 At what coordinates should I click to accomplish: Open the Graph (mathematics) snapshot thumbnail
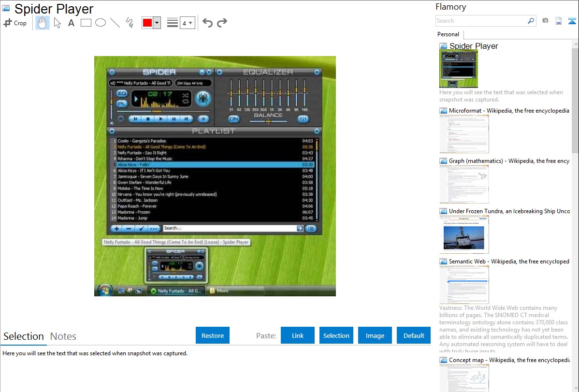[464, 184]
